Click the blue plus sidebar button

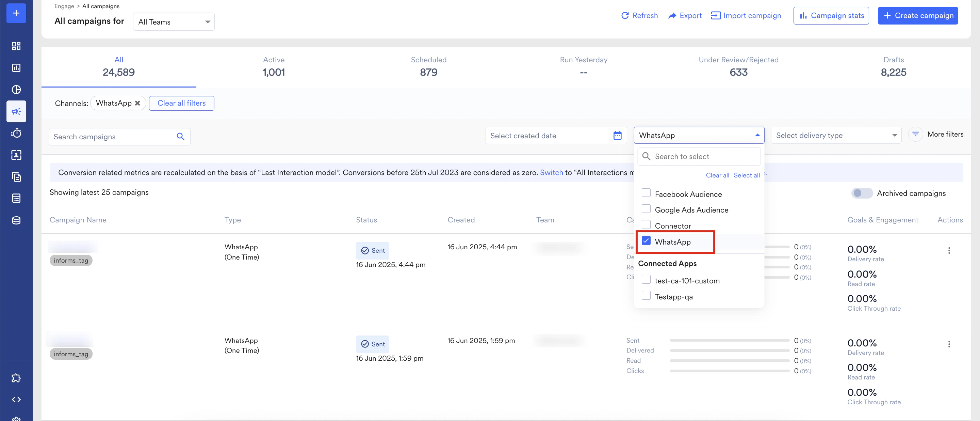pyautogui.click(x=16, y=13)
